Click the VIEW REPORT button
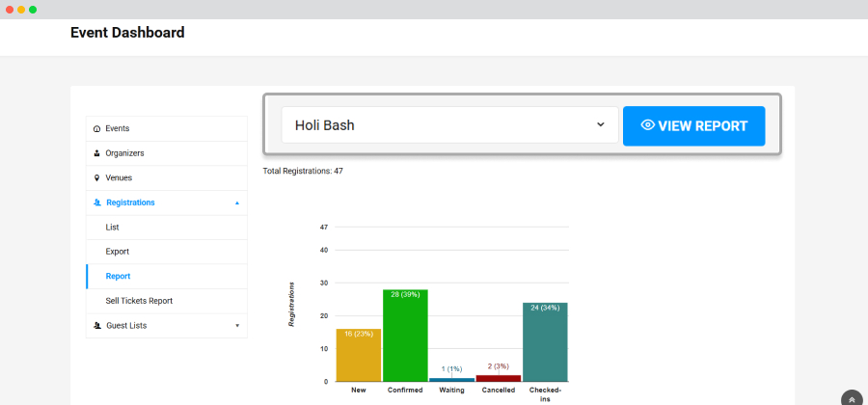Screen dimensions: 868x405 (694, 126)
